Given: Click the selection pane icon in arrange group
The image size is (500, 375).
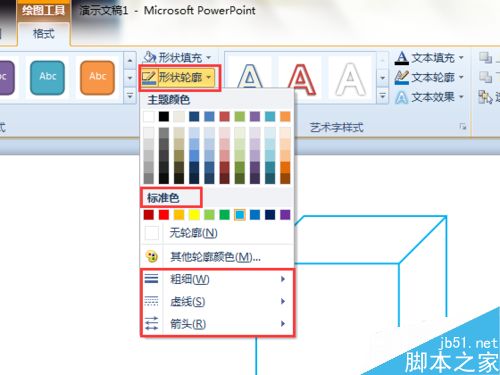Looking at the screenshot, I should [x=485, y=97].
